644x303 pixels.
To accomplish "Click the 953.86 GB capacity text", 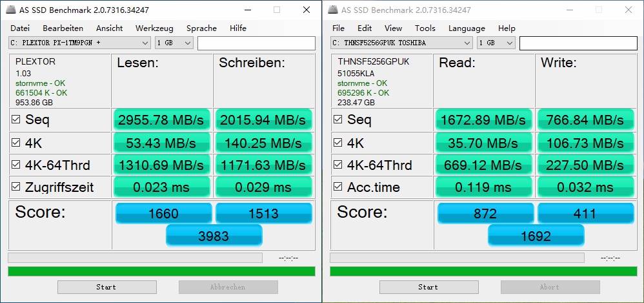I will (34, 102).
